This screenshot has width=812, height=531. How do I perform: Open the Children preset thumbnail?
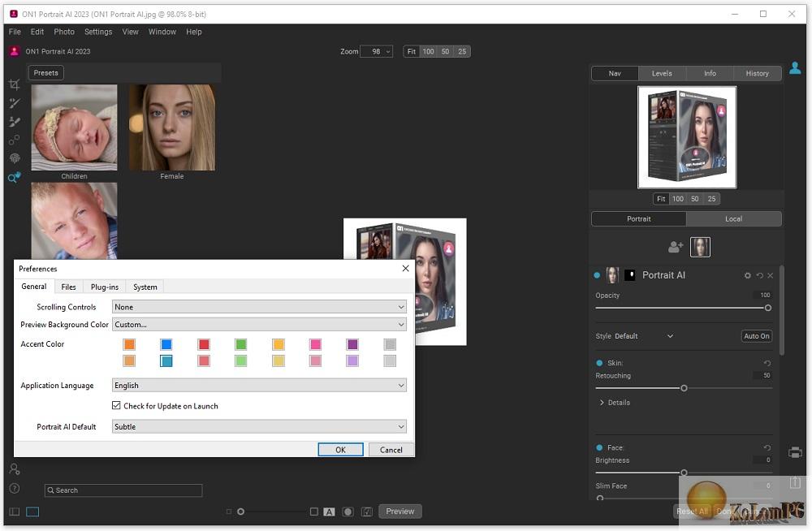tap(74, 127)
